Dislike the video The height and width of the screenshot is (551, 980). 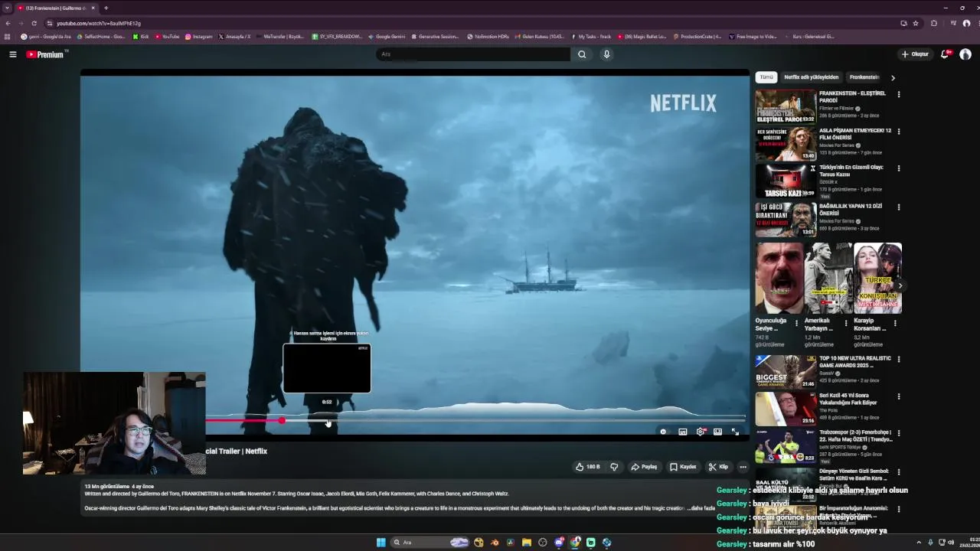pyautogui.click(x=614, y=467)
